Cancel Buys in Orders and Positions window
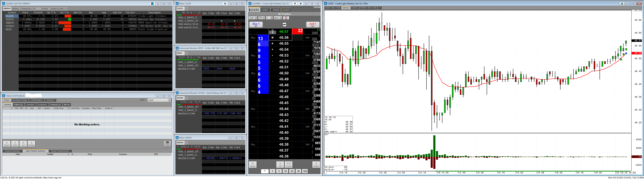The width and height of the screenshot is (644, 179). 7,144
